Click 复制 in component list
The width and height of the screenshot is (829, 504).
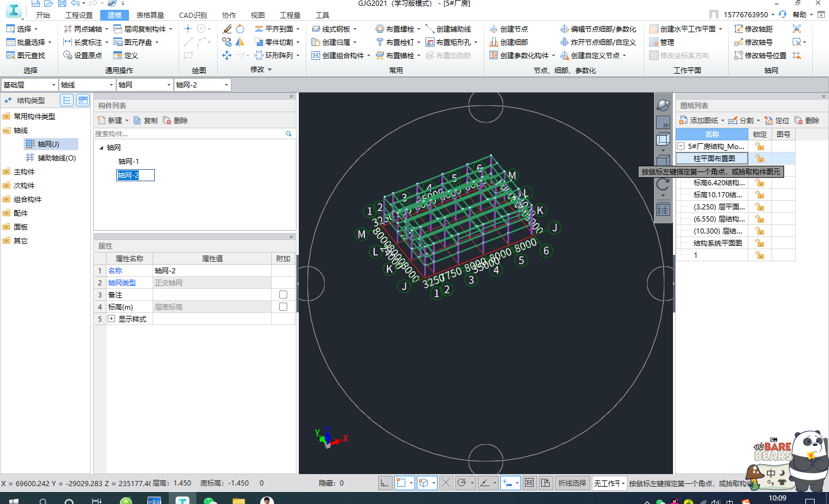(146, 120)
